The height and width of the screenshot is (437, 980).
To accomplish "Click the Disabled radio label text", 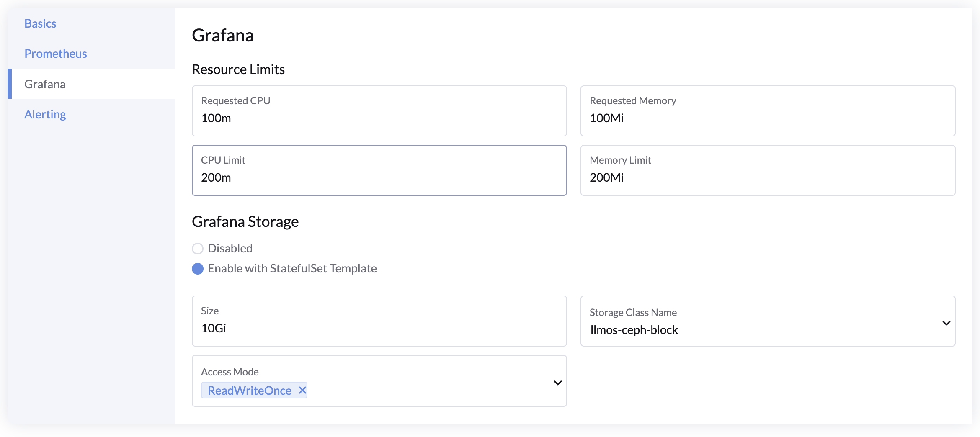I will point(230,248).
